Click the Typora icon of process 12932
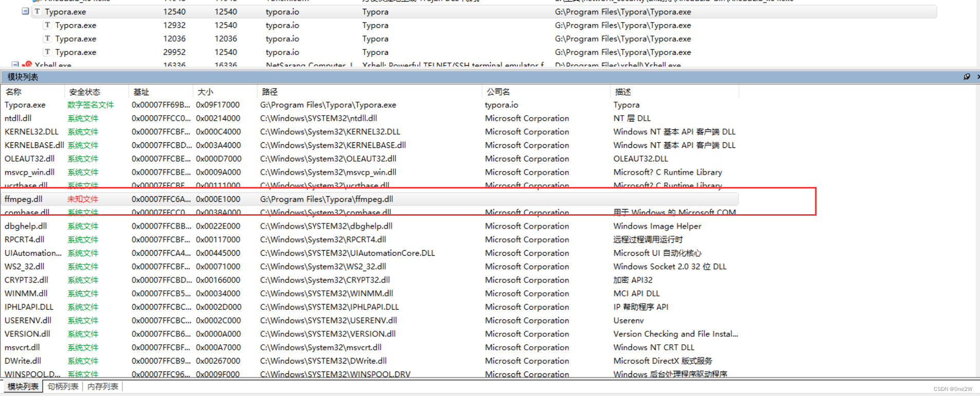 coord(47,25)
